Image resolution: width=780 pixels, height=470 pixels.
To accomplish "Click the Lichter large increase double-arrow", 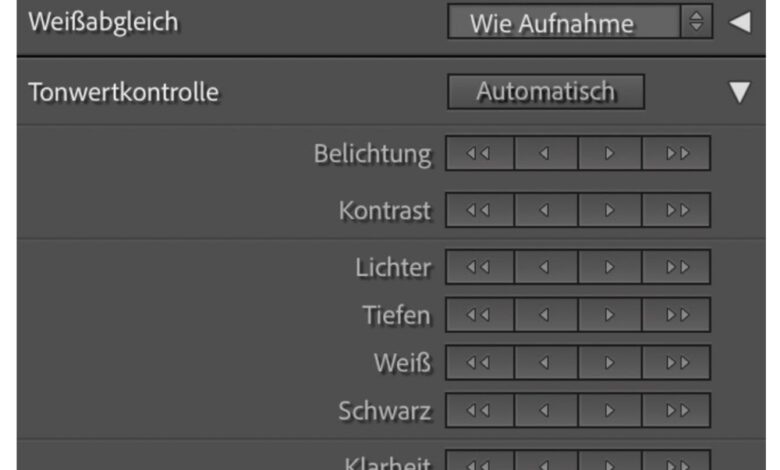I will tap(677, 267).
